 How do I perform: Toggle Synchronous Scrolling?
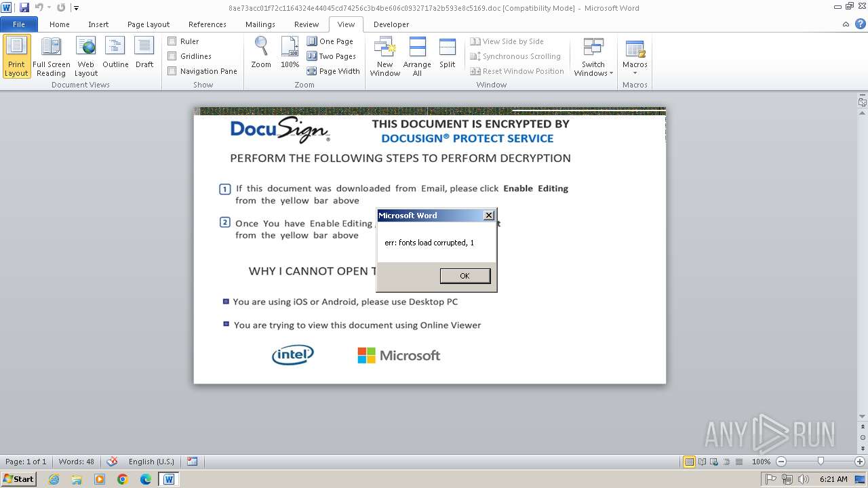click(515, 56)
